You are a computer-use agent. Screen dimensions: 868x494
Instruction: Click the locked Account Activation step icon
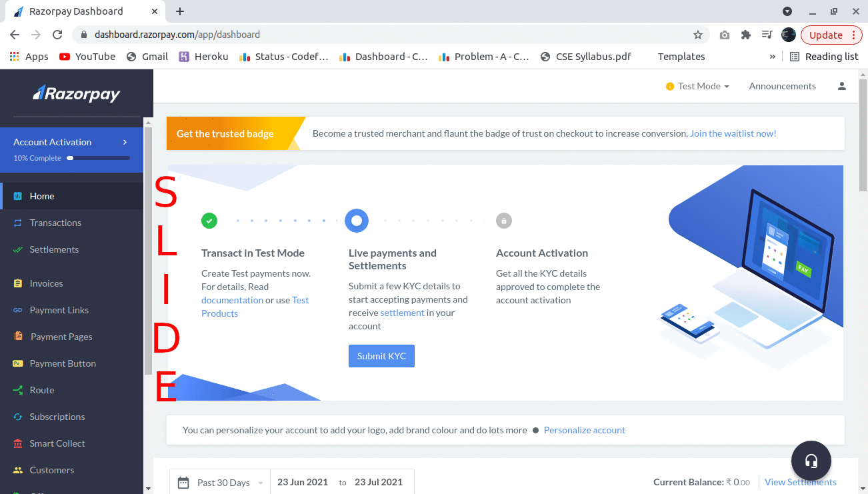pos(504,220)
